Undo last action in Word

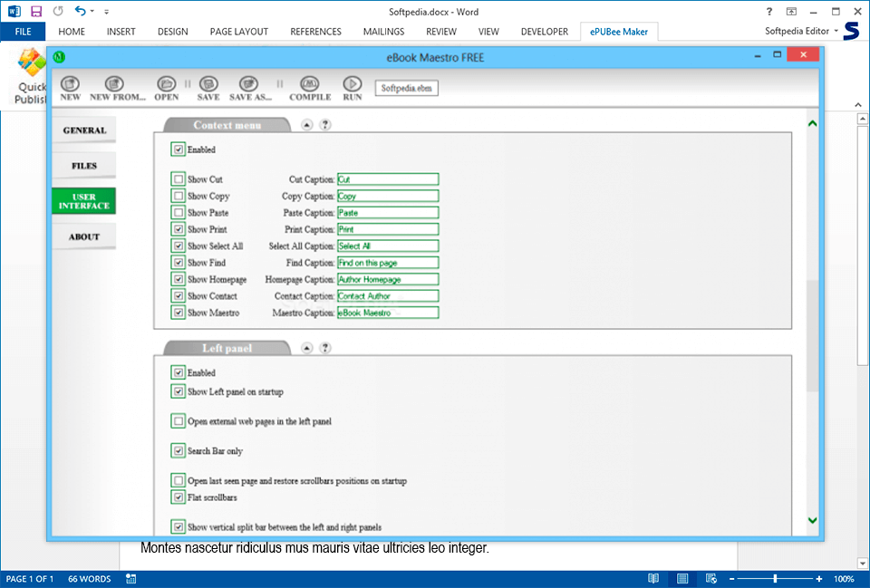click(81, 11)
